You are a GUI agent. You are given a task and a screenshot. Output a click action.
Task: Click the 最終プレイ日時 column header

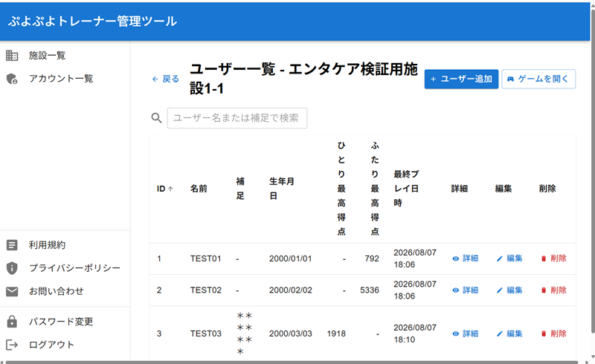click(x=406, y=189)
